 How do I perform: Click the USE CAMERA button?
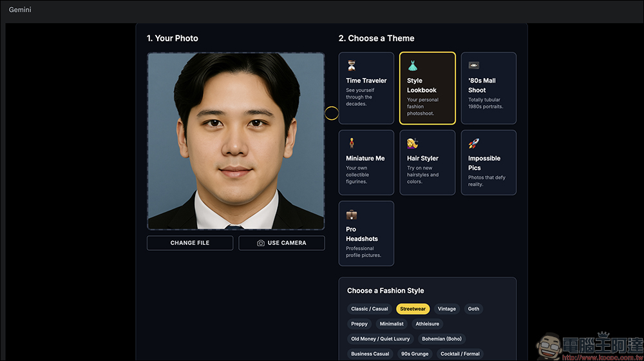tap(282, 243)
